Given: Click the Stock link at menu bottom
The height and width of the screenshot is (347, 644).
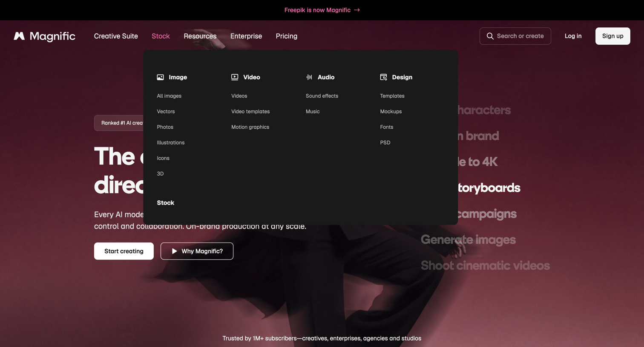Looking at the screenshot, I should (x=165, y=203).
